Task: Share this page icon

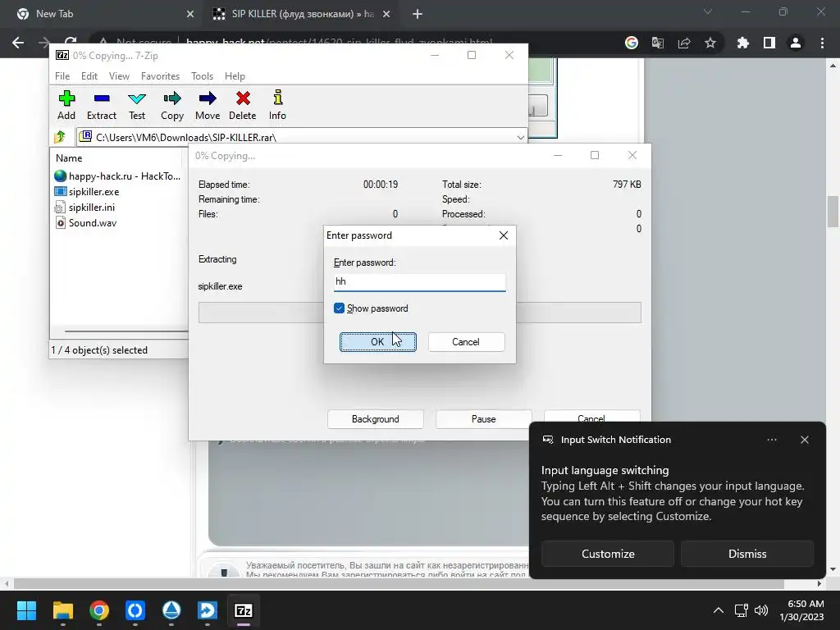Action: 684,43
